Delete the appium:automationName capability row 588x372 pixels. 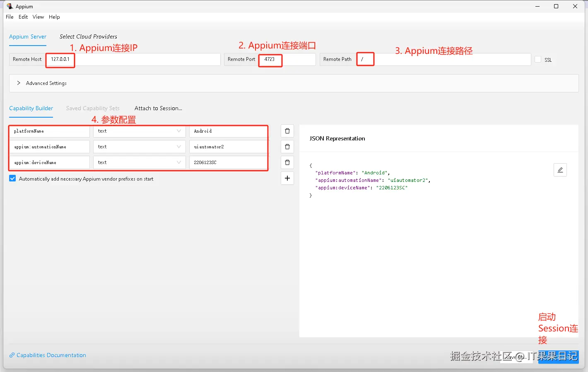pyautogui.click(x=287, y=147)
